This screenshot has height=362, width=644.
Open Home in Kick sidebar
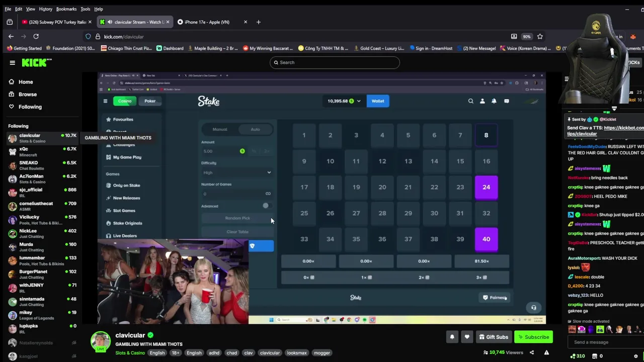tap(21, 82)
